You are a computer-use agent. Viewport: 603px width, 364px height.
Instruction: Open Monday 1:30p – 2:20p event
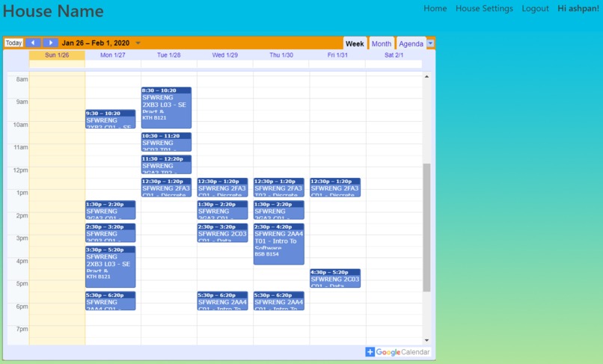111,210
